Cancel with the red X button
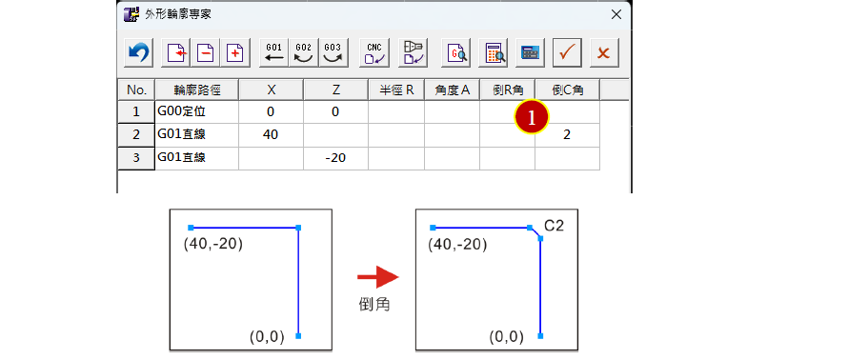868x360 pixels. pos(604,53)
